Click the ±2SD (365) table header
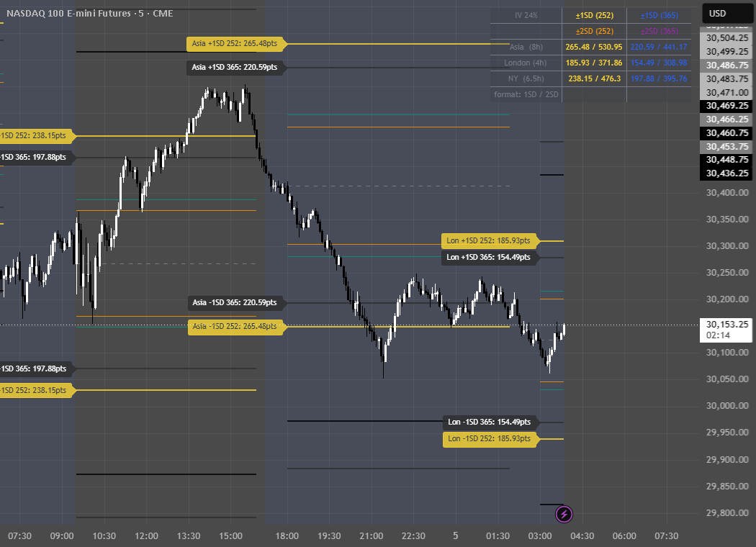Viewport: 756px width, 547px height. pos(659,31)
